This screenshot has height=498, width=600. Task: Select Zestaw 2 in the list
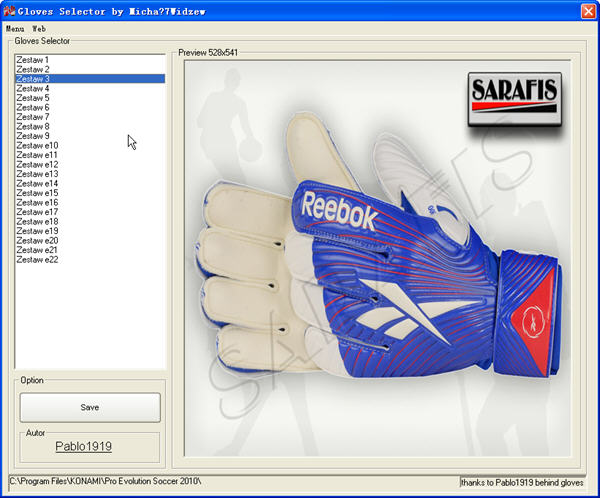[x=90, y=69]
